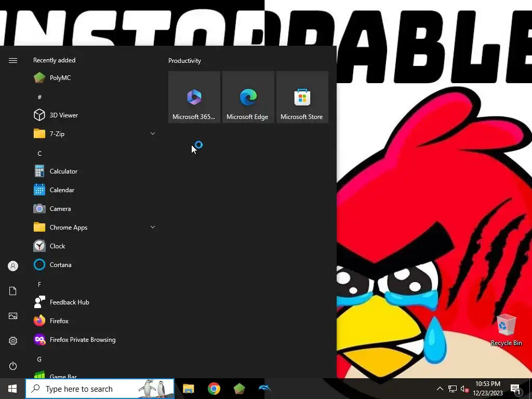Jump to letter section G
This screenshot has height=399, width=532.
[x=39, y=359]
